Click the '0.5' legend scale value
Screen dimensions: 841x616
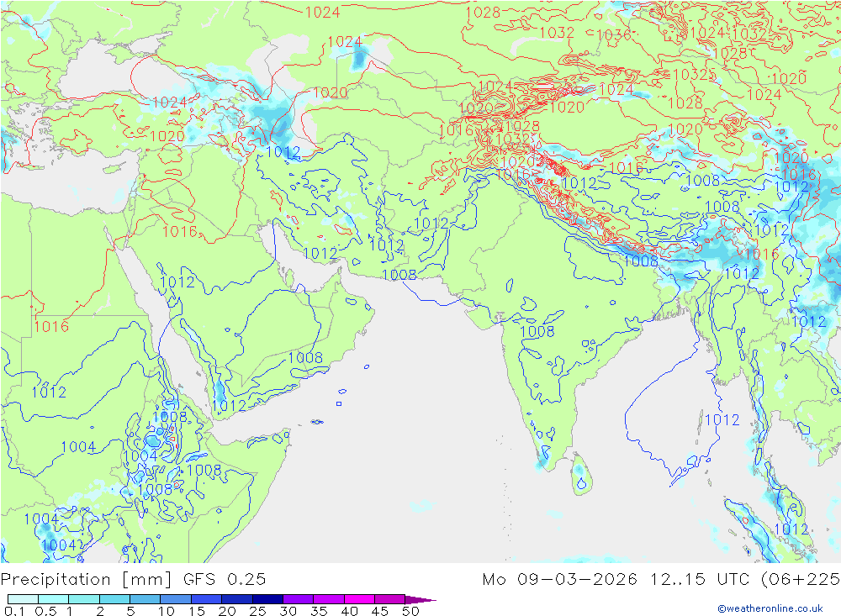[x=45, y=611]
